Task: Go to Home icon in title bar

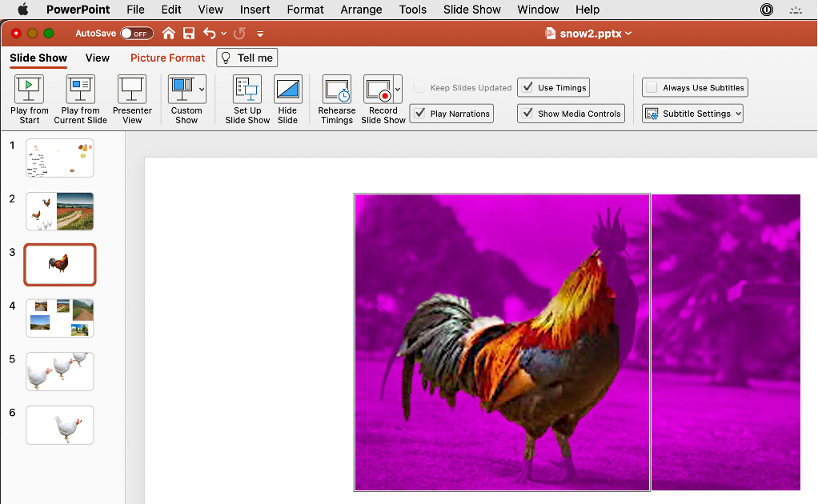Action: pyautogui.click(x=168, y=34)
